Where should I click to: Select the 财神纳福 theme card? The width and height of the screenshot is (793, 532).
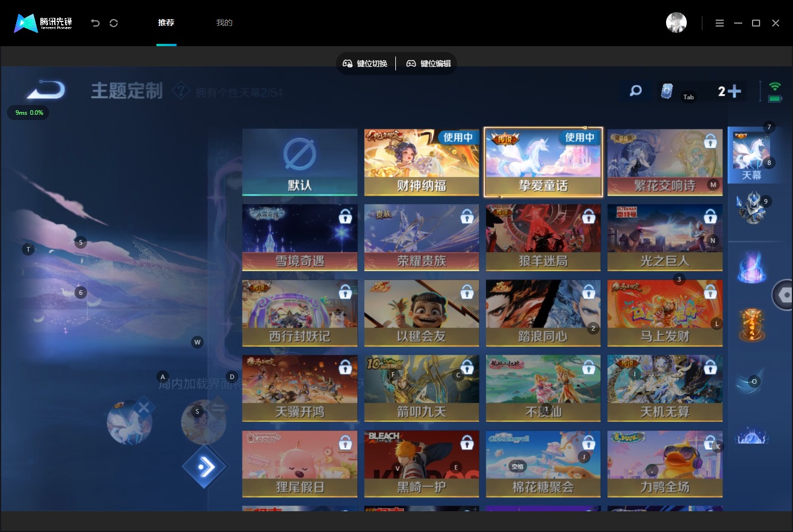click(422, 162)
